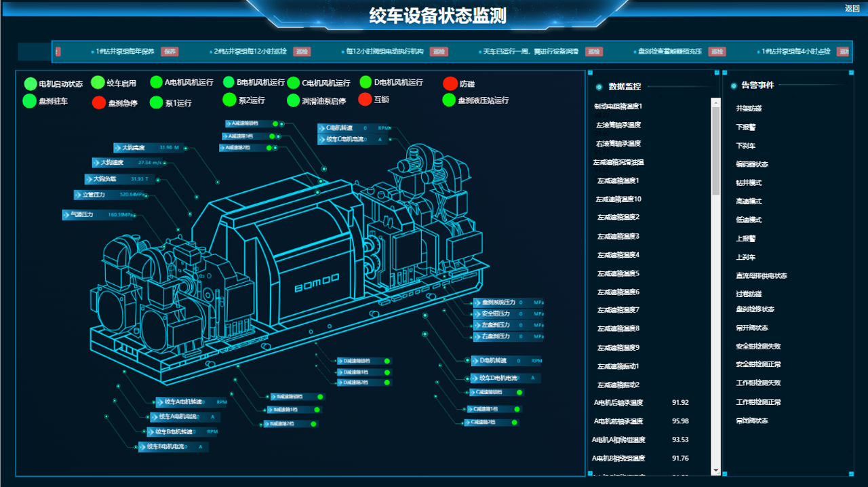Click the green 电机启动状态 status indicator
Screen dimensions: 868x487
click(31, 84)
